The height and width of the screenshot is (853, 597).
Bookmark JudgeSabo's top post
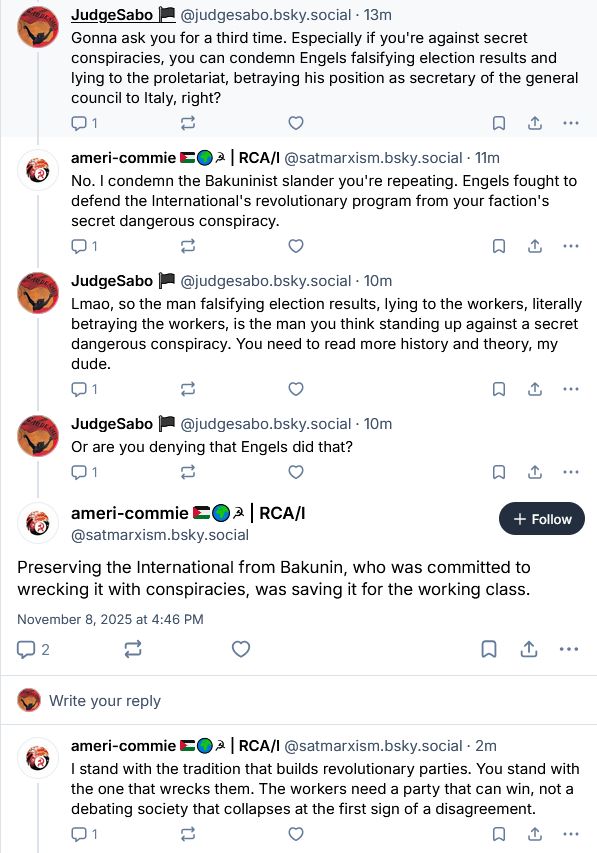coord(497,123)
